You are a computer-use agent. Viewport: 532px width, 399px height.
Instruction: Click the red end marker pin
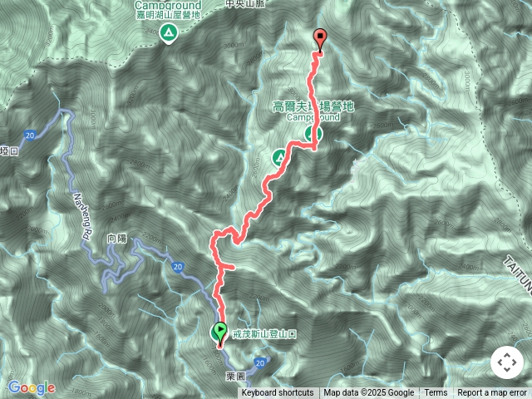[321, 39]
